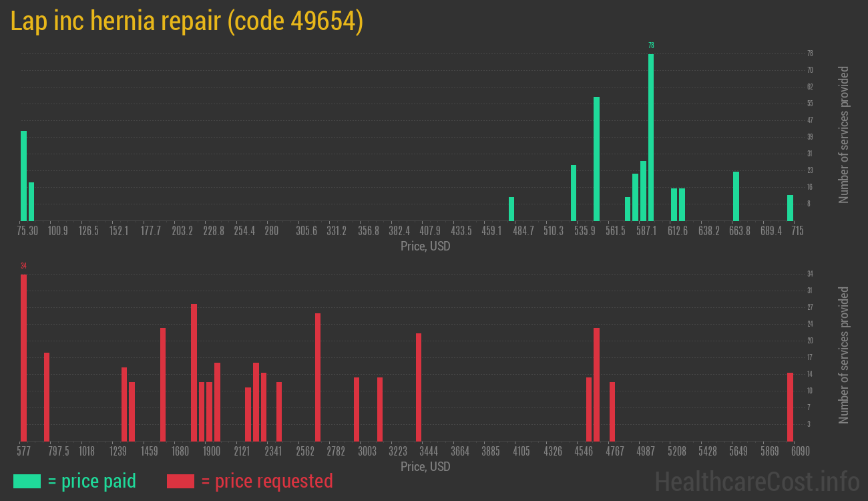Click the top chart's "Number of services provided" label

844,135
